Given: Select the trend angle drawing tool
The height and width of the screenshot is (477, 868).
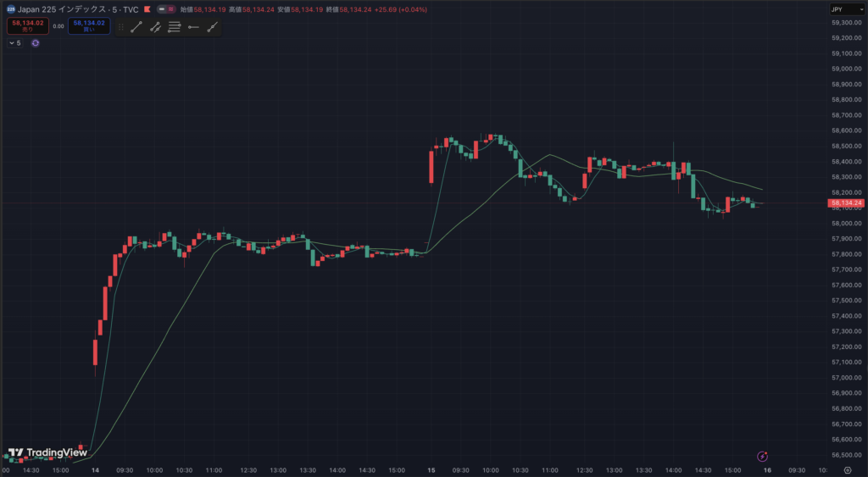Looking at the screenshot, I should (212, 27).
